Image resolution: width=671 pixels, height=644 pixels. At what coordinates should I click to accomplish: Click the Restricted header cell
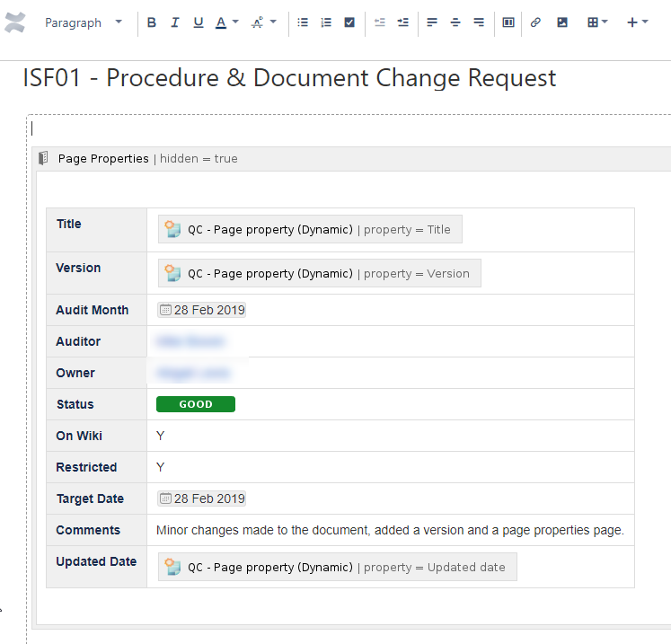click(x=97, y=467)
